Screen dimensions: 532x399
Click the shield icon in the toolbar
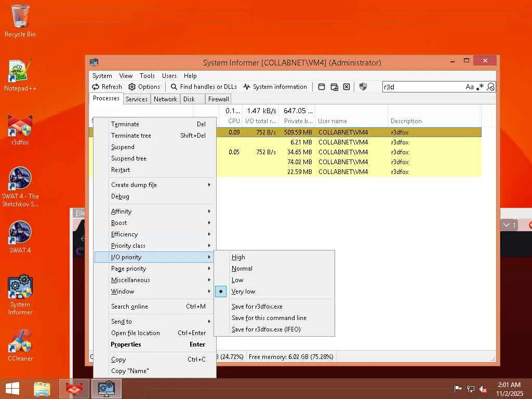(363, 87)
